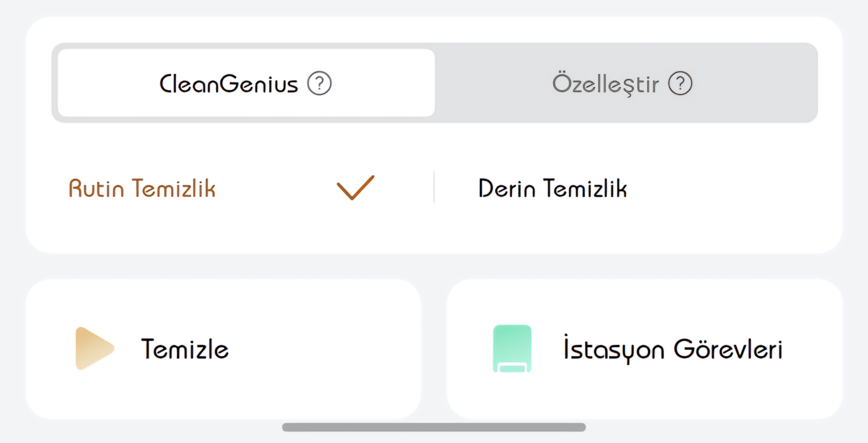The width and height of the screenshot is (868, 443).
Task: Switch to the Özelleştir tab
Action: pos(605,83)
